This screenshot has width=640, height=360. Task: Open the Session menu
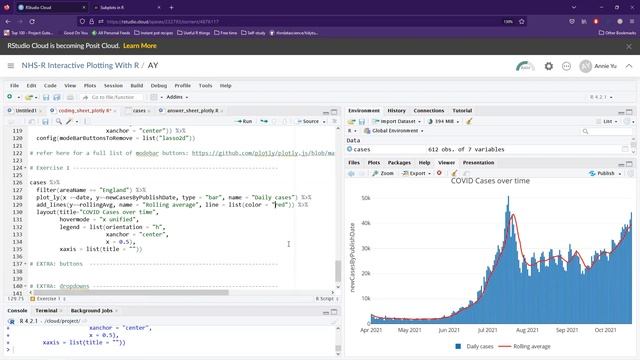point(113,86)
